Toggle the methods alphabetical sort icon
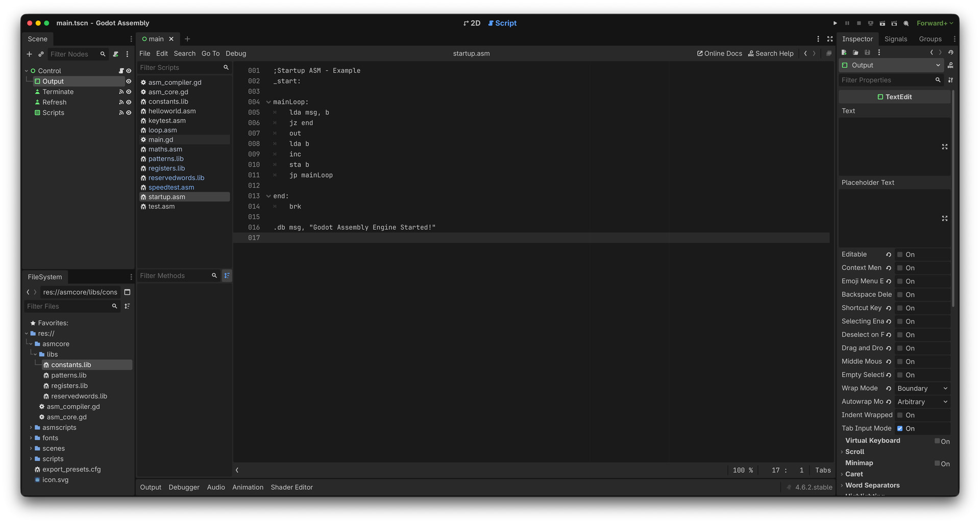The height and width of the screenshot is (524, 980). pos(227,276)
